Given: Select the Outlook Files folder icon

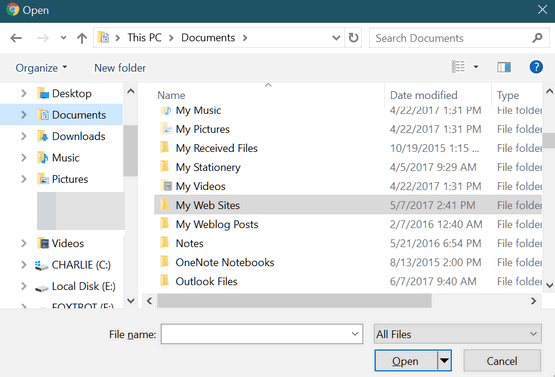Looking at the screenshot, I should [x=165, y=281].
